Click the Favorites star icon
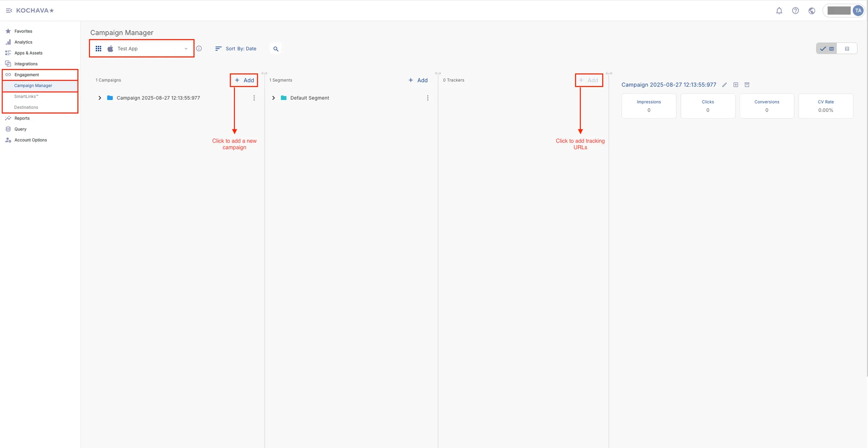The image size is (868, 448). [8, 31]
